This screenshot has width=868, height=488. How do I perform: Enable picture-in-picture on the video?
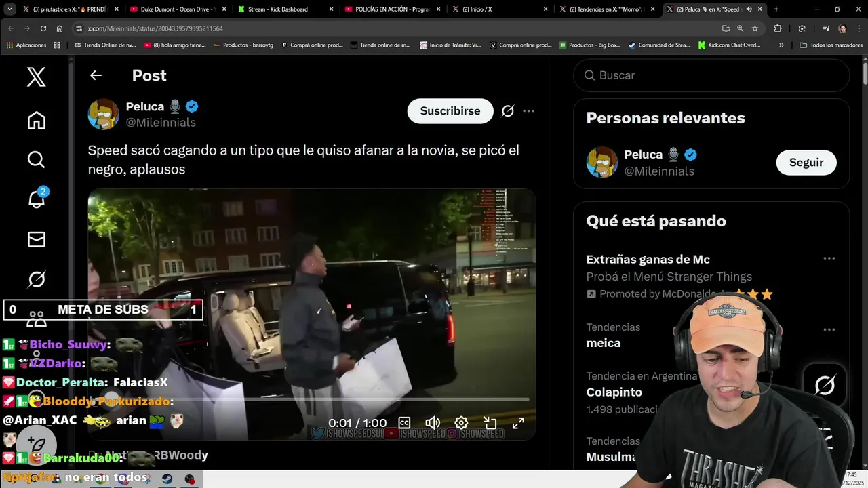click(490, 423)
